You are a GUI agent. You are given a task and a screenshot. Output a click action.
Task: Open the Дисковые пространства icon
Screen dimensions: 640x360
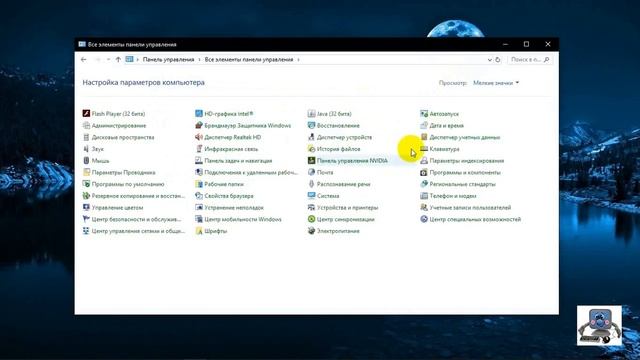coord(86,137)
